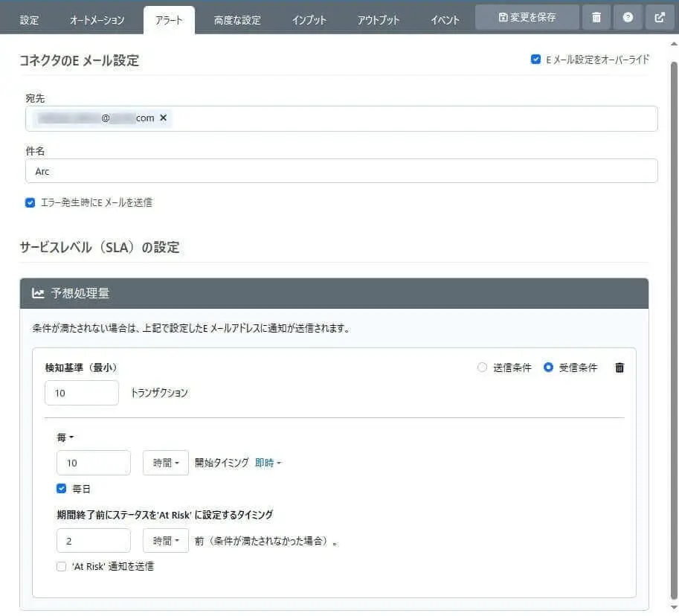Click the trash delete connector icon in header
679x616 pixels.
tap(596, 17)
